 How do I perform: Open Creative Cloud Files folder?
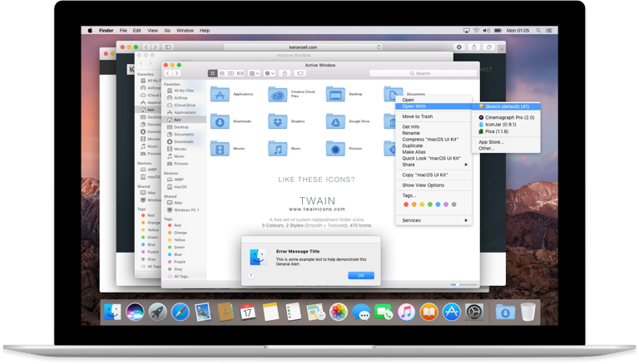pos(278,94)
